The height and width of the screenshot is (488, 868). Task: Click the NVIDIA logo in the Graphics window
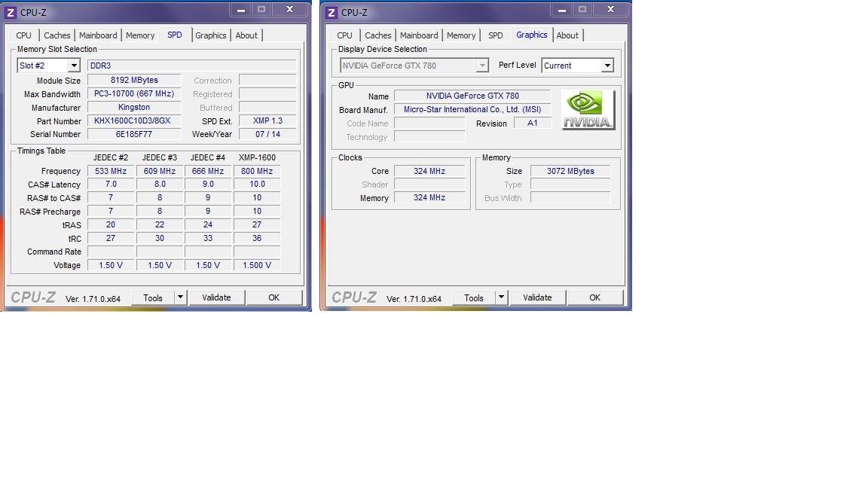pos(588,109)
